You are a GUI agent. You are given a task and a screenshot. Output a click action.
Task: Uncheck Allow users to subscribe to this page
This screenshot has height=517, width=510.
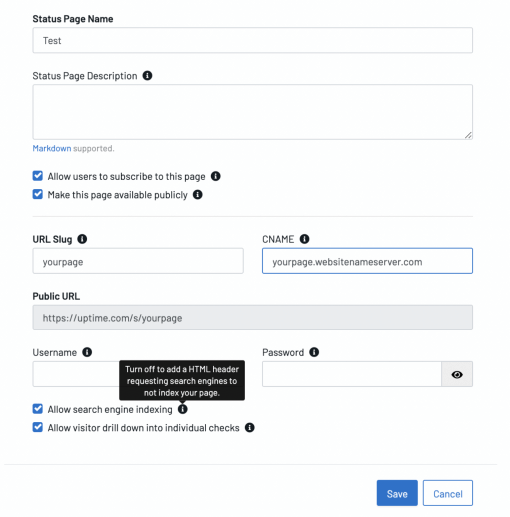38,176
